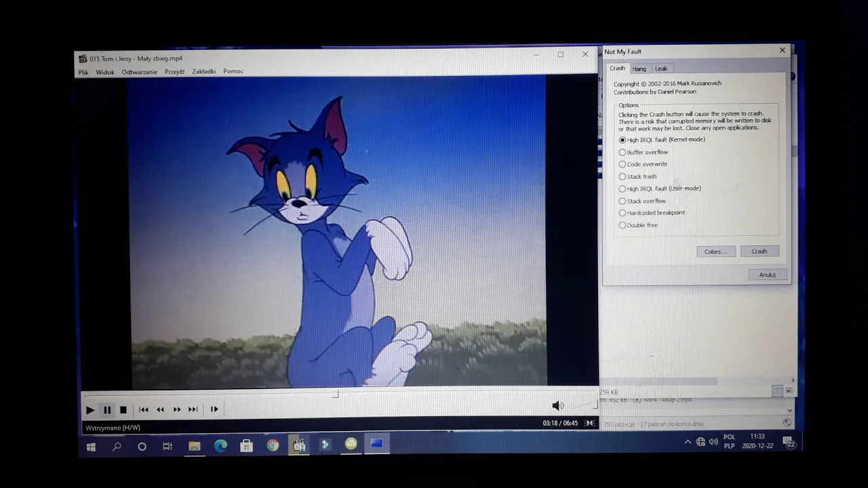The image size is (868, 488).
Task: Open the Zakładki menu
Action: pyautogui.click(x=203, y=71)
